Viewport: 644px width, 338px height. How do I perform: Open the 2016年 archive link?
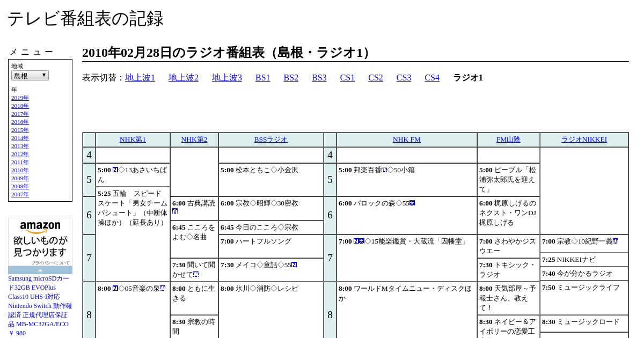20,122
